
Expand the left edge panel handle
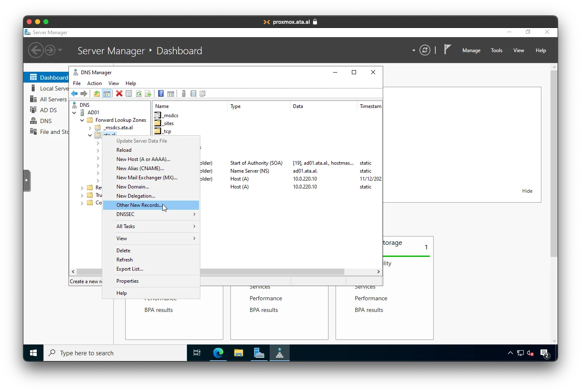point(27,181)
